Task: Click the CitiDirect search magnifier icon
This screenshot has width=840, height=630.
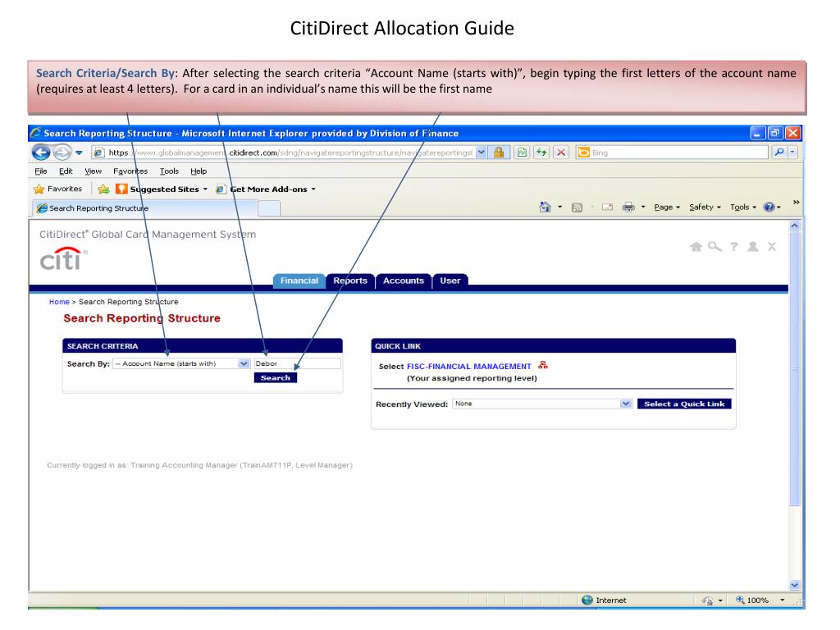Action: click(714, 247)
